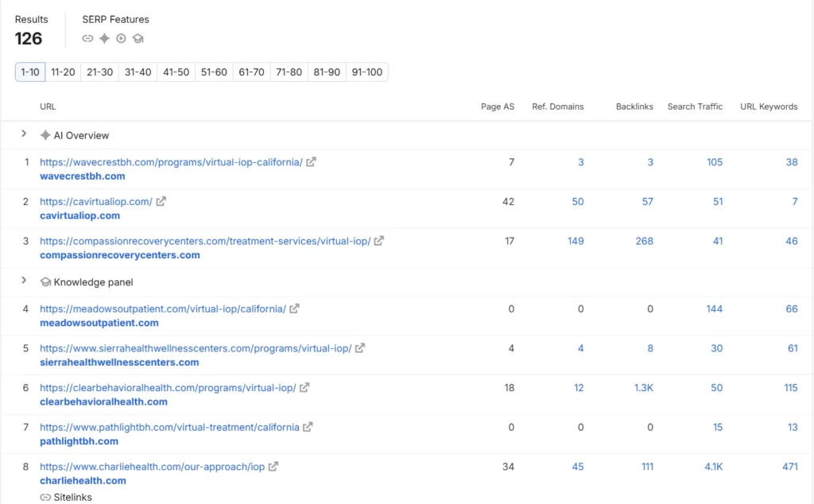Image resolution: width=814 pixels, height=504 pixels.
Task: Click URL Keywords value 471
Action: (790, 467)
